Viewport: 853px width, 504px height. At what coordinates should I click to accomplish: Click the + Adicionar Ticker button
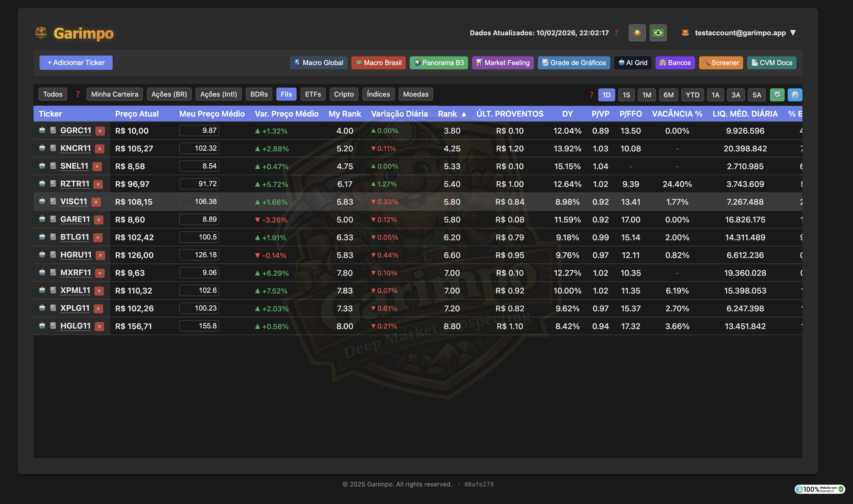point(76,63)
